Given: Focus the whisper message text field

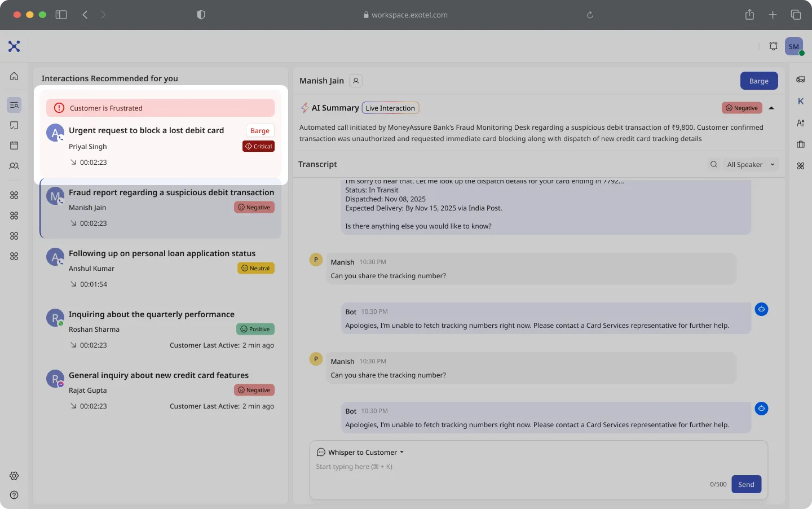Looking at the screenshot, I should (507, 467).
